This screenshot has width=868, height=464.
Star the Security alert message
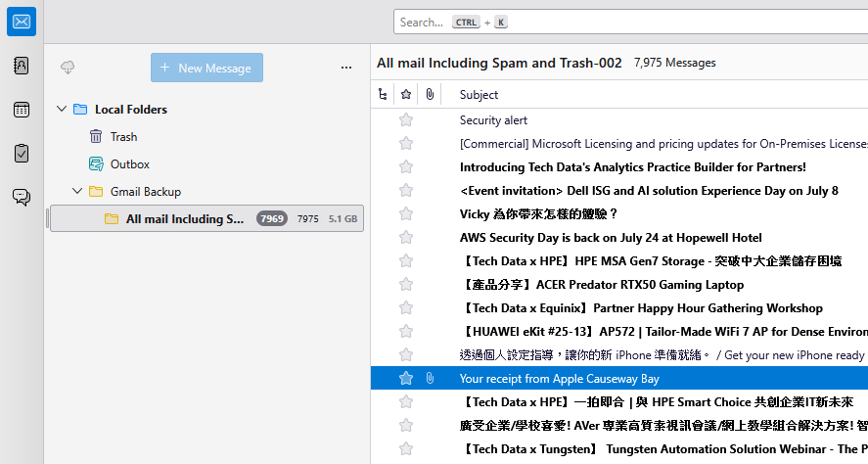pos(406,119)
